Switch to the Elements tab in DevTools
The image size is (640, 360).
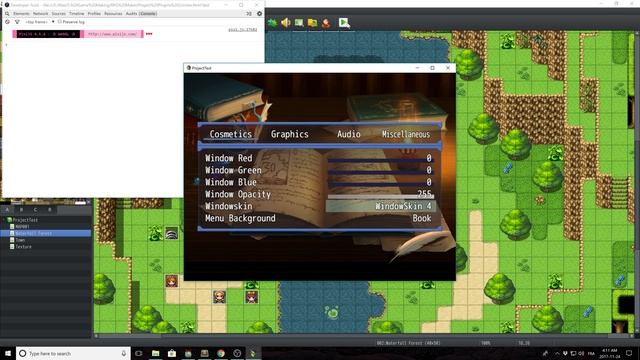pyautogui.click(x=21, y=13)
